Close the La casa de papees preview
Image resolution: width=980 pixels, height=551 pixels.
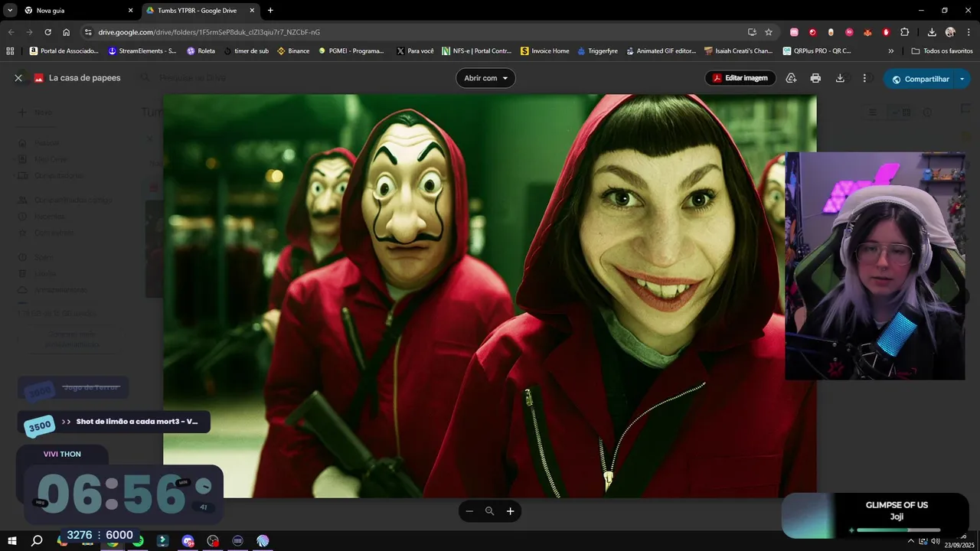18,78
